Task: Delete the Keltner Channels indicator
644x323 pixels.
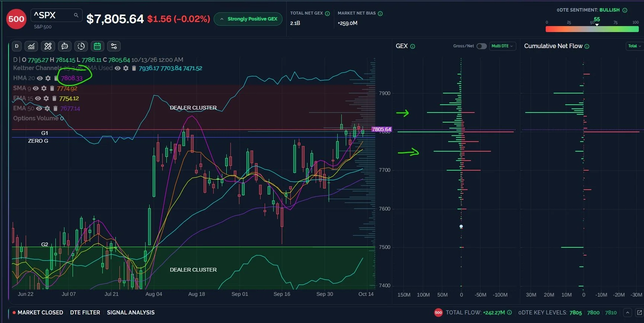Action: (x=134, y=68)
